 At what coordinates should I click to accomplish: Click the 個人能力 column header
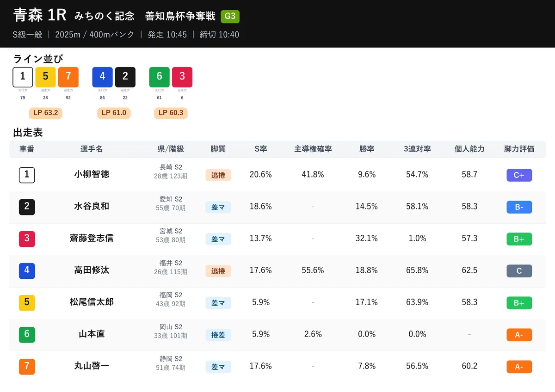(469, 149)
